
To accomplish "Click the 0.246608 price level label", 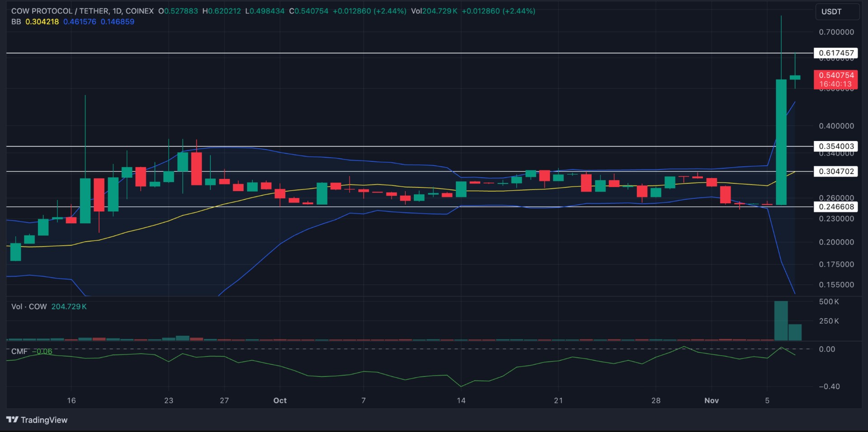I will (836, 207).
